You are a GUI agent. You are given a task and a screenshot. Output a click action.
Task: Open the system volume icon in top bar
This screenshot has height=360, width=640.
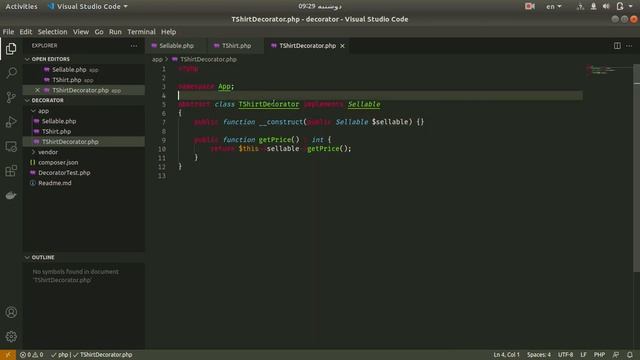[606, 6]
